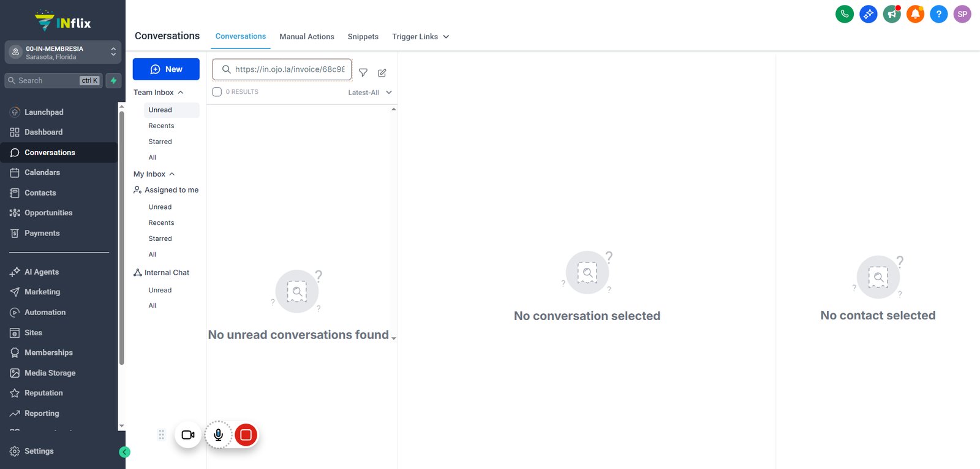Open the Latest-All sort dropdown
Viewport: 980px width, 469px height.
tap(370, 93)
